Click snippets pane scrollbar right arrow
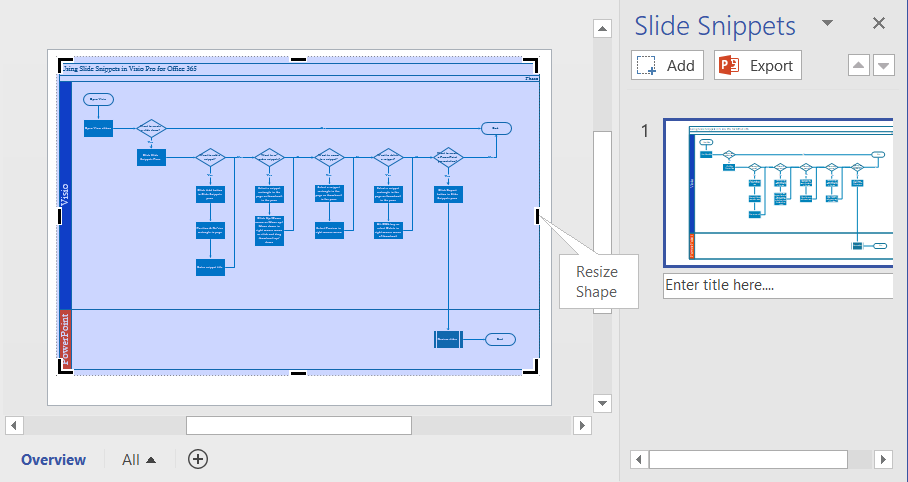 [883, 460]
